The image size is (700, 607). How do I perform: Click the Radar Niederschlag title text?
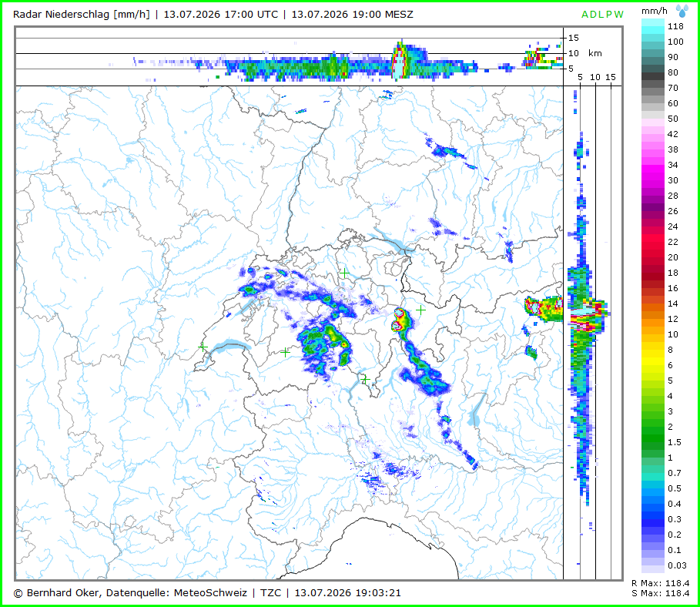pos(82,15)
